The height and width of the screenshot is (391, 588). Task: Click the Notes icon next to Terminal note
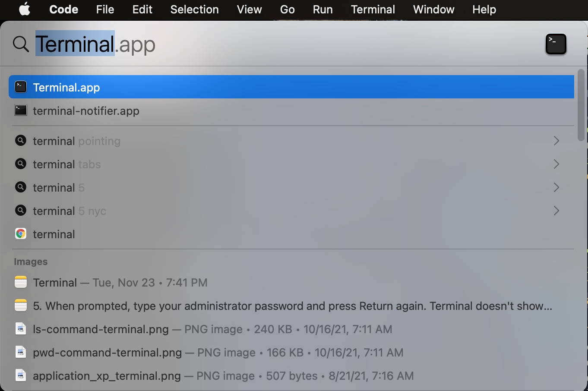[20, 282]
